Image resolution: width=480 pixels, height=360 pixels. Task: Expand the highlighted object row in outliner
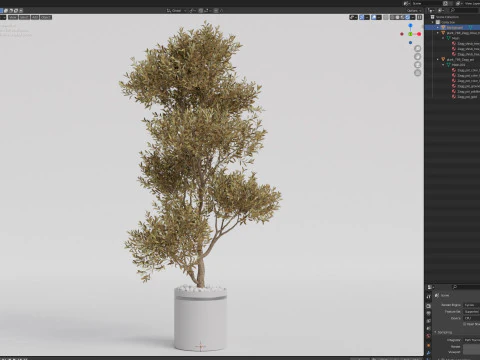(438, 28)
